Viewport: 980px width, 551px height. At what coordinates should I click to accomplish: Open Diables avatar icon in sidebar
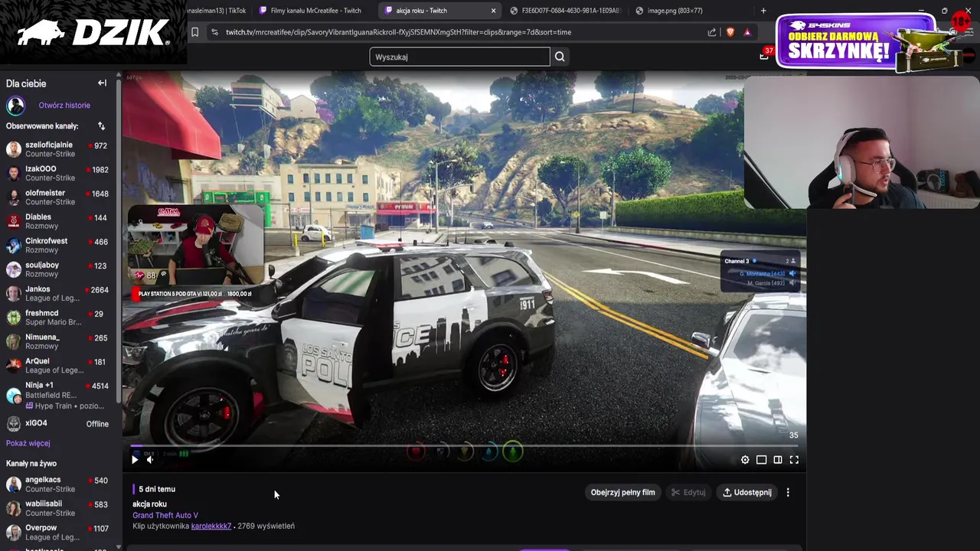tap(14, 222)
